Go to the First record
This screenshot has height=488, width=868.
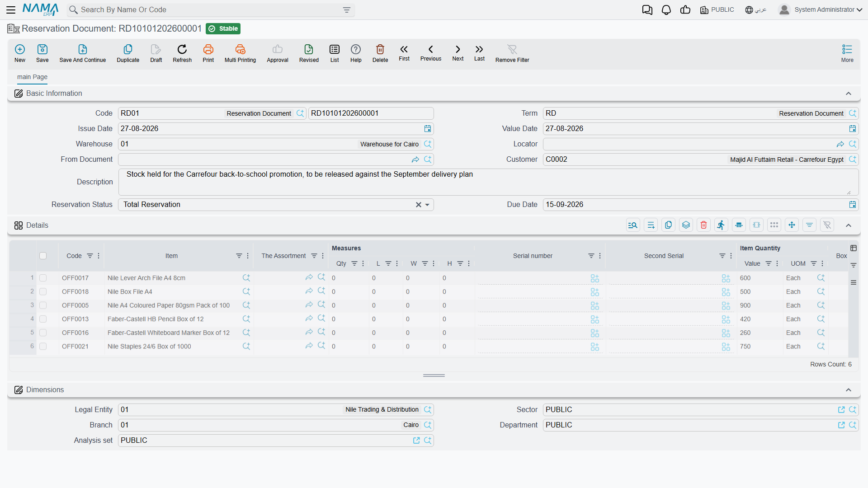click(x=404, y=52)
